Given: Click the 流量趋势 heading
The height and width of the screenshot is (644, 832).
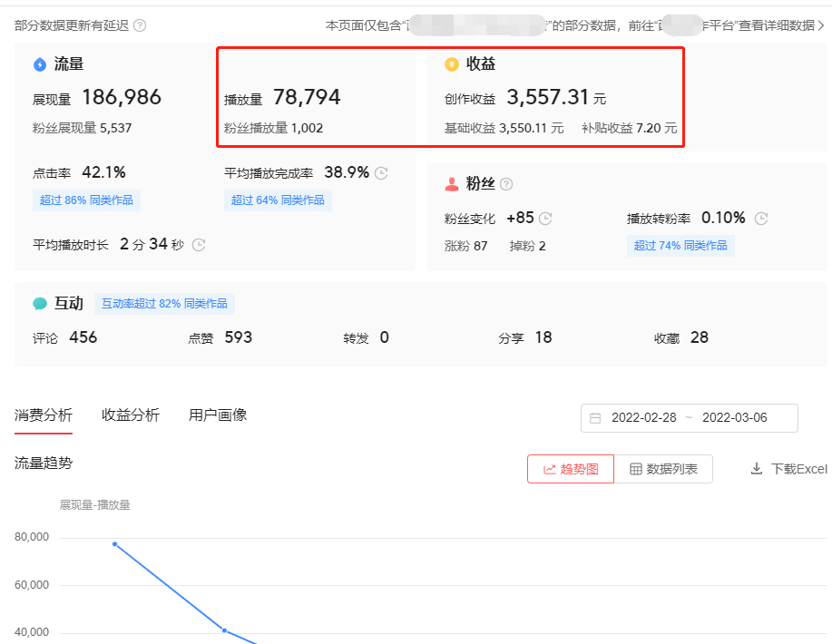Looking at the screenshot, I should point(44,463).
